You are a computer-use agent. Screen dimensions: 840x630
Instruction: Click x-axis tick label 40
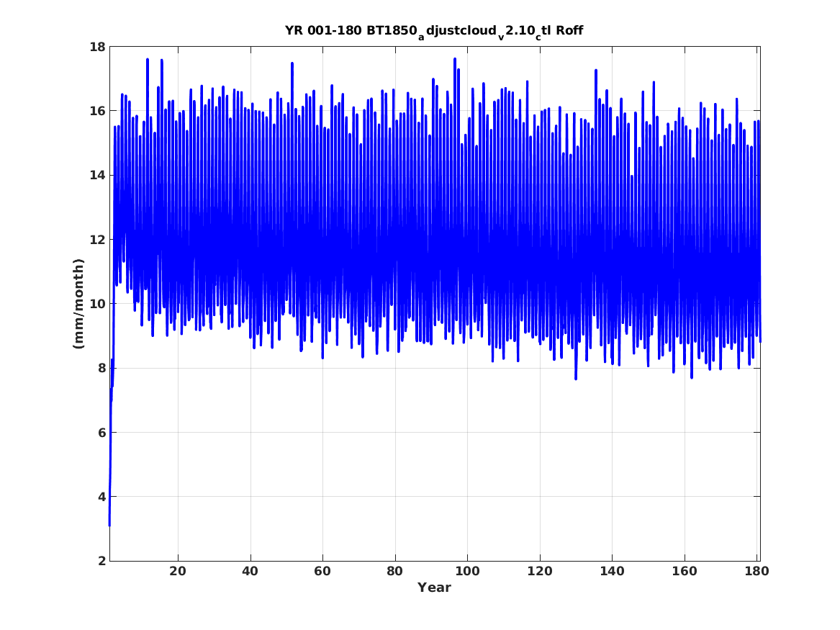point(250,571)
